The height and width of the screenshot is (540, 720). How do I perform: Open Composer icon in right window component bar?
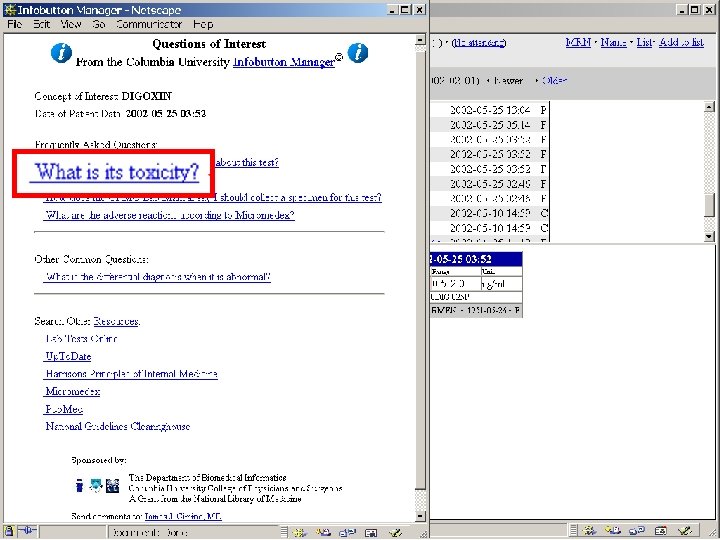[x=685, y=531]
